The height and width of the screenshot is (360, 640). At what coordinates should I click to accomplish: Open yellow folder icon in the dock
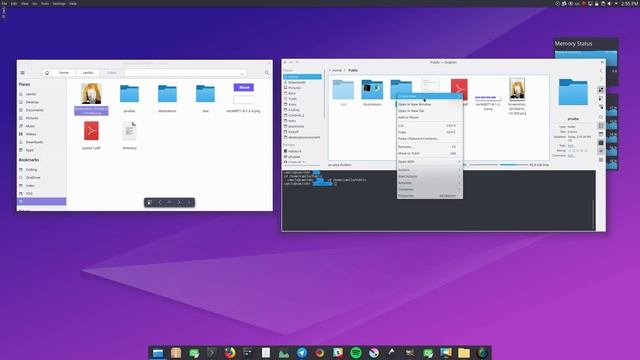[464, 353]
